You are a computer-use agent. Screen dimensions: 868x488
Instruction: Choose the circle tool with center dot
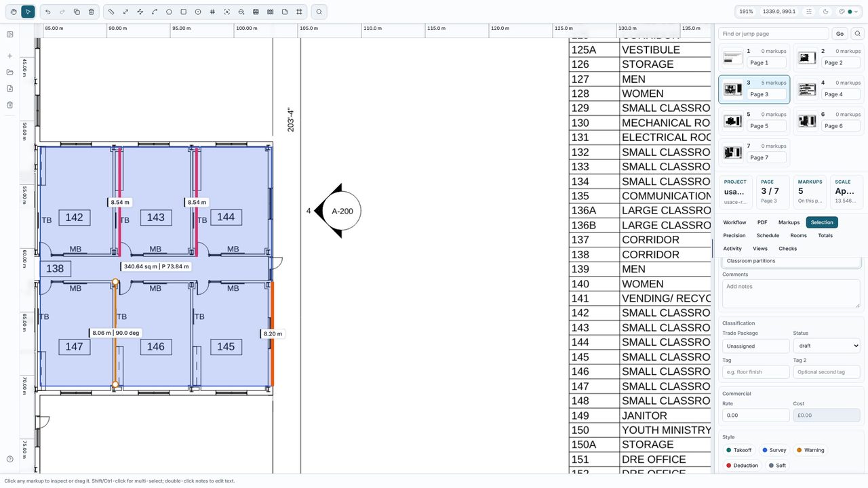coord(198,12)
